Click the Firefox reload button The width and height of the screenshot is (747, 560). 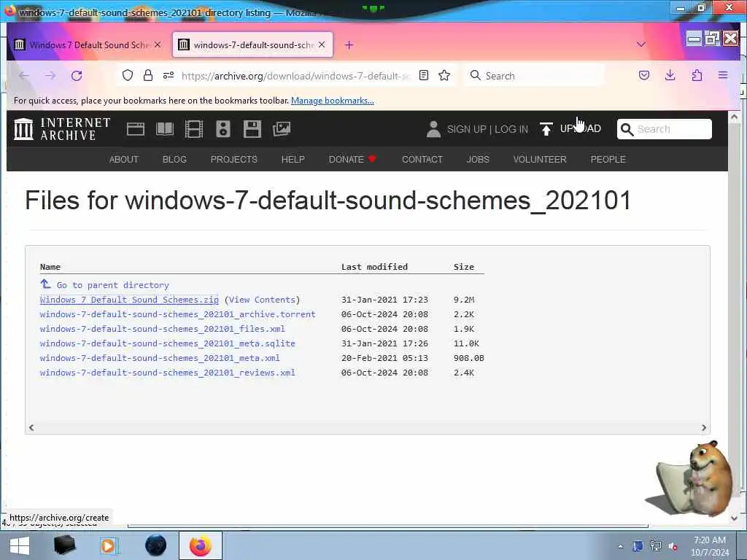coord(76,76)
